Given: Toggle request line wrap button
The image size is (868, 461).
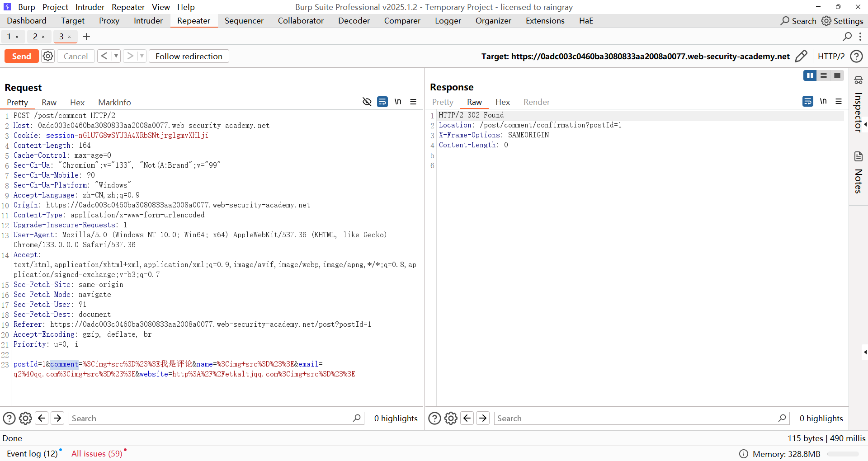Looking at the screenshot, I should coord(382,102).
